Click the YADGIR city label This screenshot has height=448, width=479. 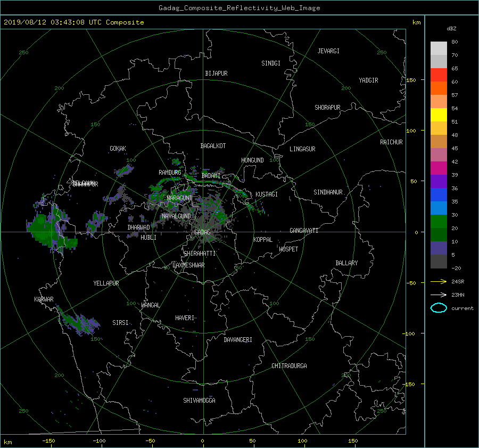pos(368,80)
